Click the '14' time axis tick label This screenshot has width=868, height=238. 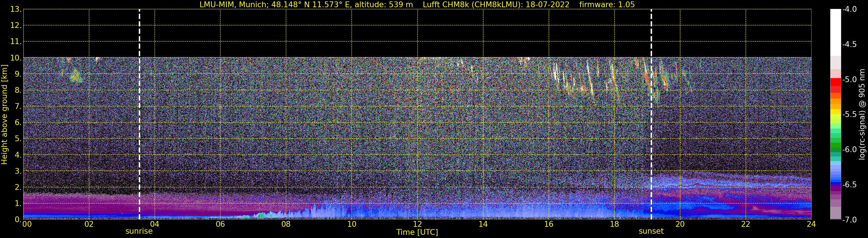483,224
